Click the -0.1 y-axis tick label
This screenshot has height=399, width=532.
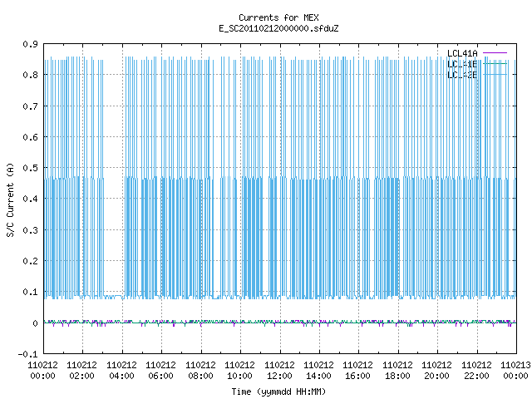point(27,354)
